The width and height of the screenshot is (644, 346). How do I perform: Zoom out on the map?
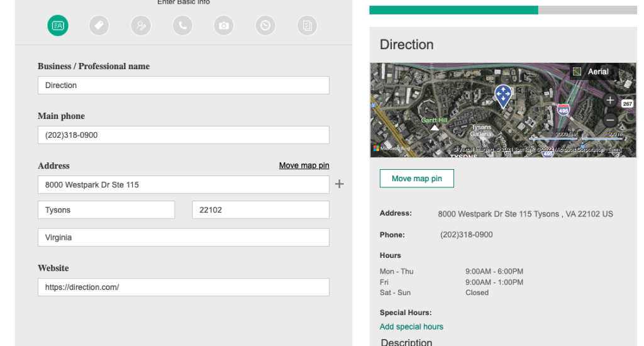609,120
